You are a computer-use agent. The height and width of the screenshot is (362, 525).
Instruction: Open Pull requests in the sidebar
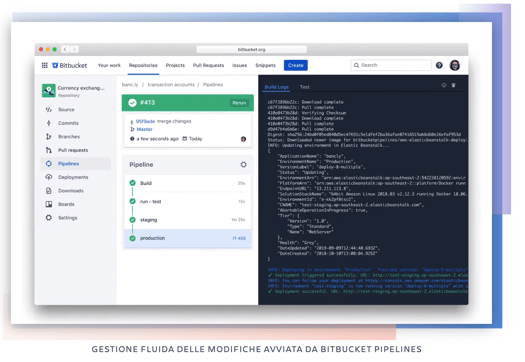point(73,150)
